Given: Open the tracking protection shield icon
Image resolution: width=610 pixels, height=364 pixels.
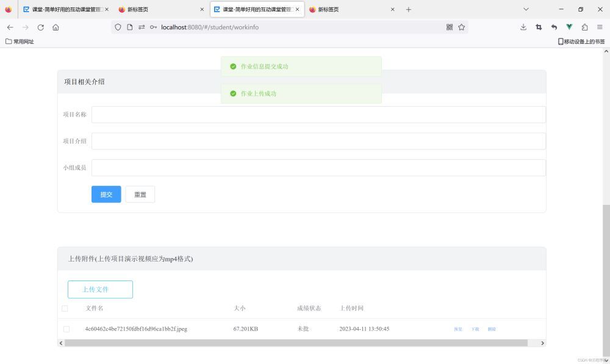Looking at the screenshot, I should [118, 27].
